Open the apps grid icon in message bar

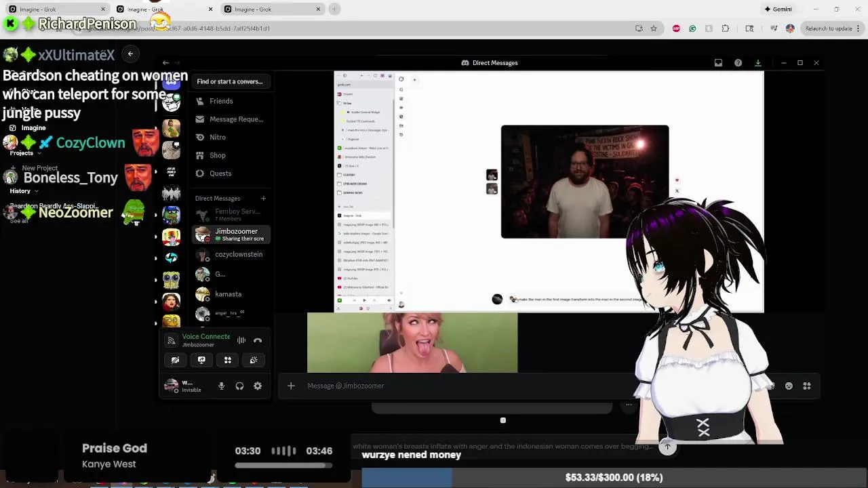[807, 386]
